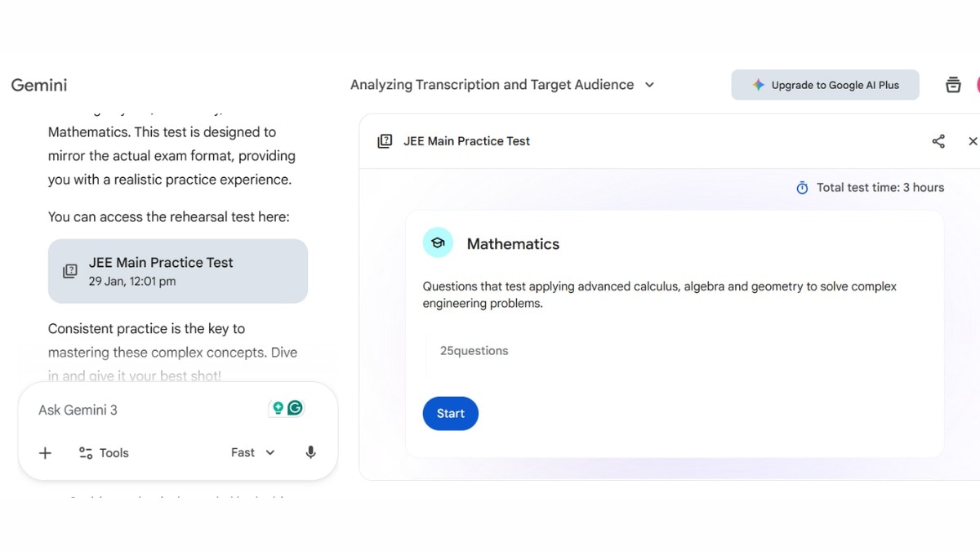The height and width of the screenshot is (551, 980).
Task: Click the pink profile avatar
Action: pos(978,84)
